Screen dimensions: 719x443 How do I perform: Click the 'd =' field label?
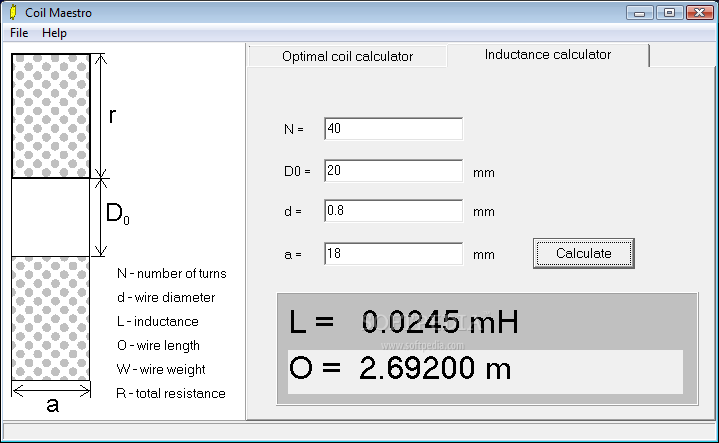coord(293,211)
